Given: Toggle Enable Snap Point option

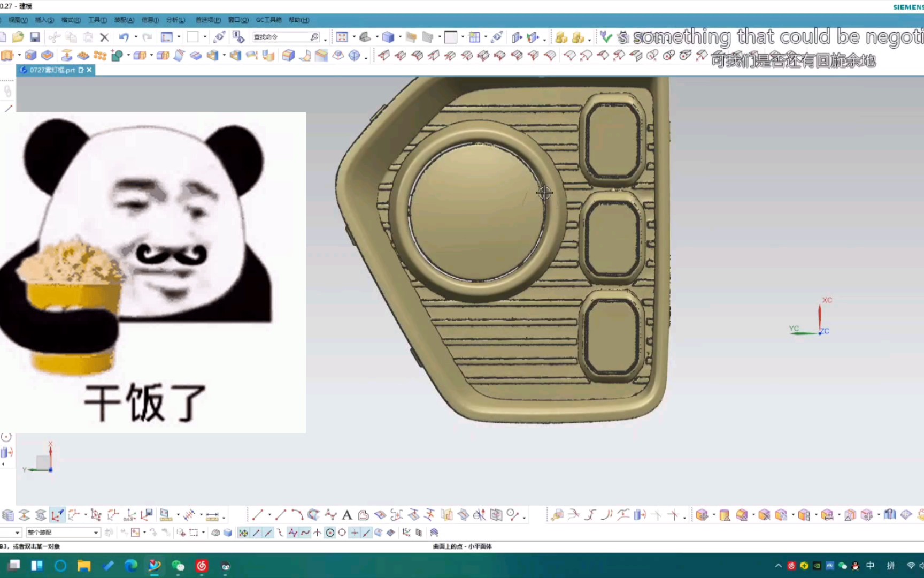Looking at the screenshot, I should 243,533.
